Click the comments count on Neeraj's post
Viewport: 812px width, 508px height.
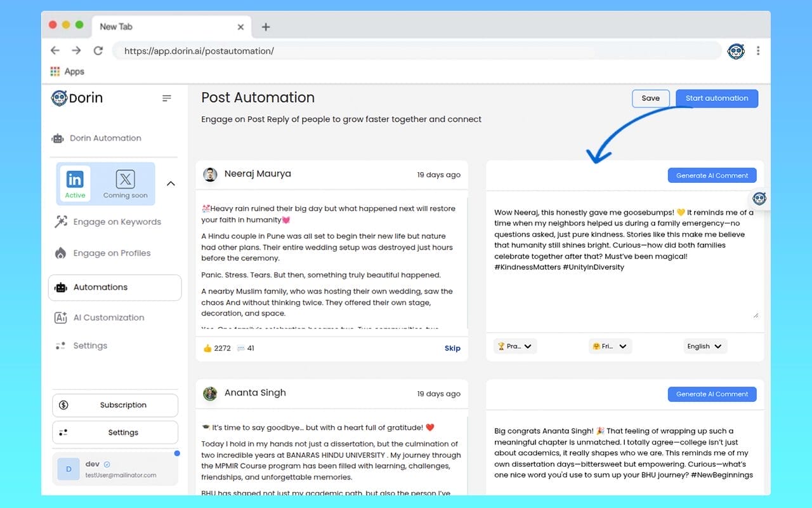(246, 348)
